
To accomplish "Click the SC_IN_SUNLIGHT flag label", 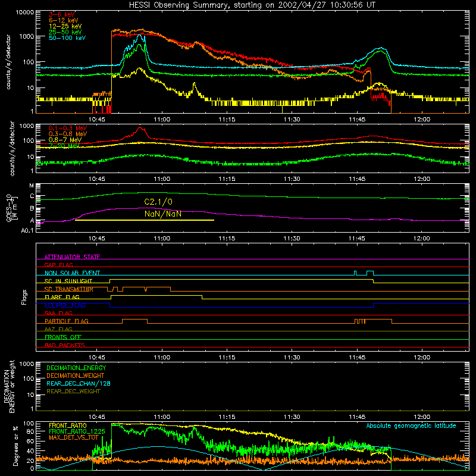I will [68, 281].
